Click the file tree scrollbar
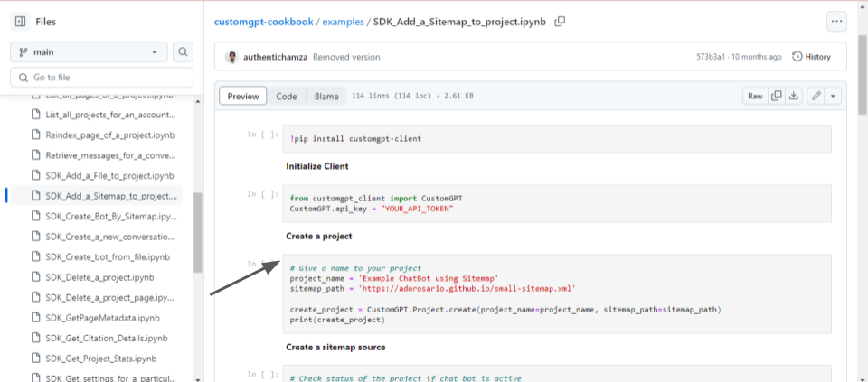 198,232
